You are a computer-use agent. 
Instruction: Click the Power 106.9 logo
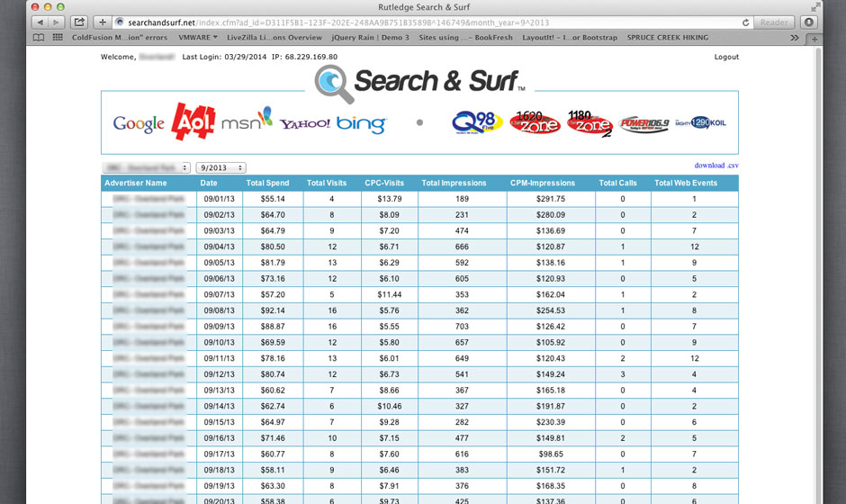(643, 124)
